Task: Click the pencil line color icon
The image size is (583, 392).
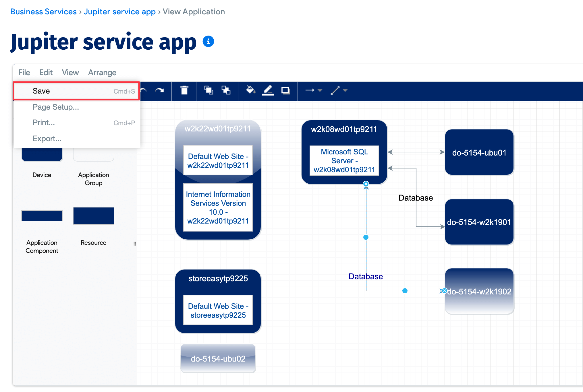Action: (268, 91)
